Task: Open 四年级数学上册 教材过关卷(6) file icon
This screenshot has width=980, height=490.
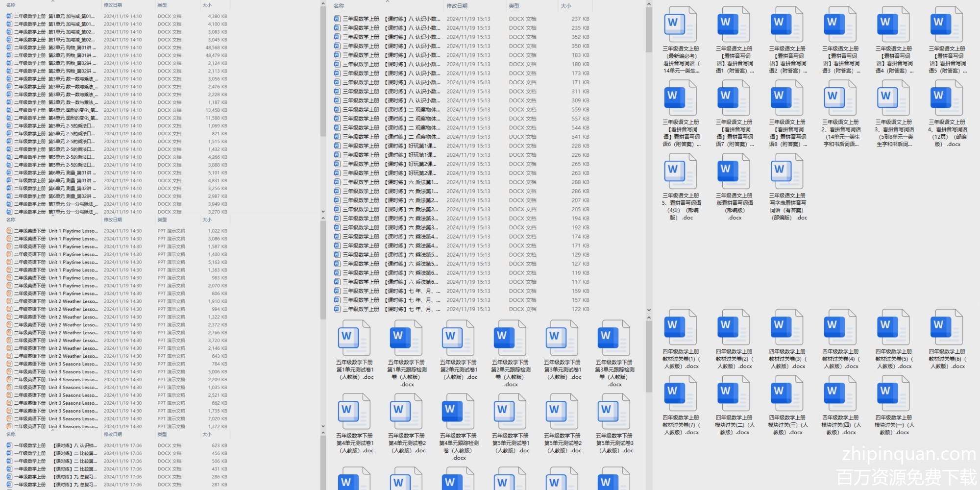Action: (947, 327)
